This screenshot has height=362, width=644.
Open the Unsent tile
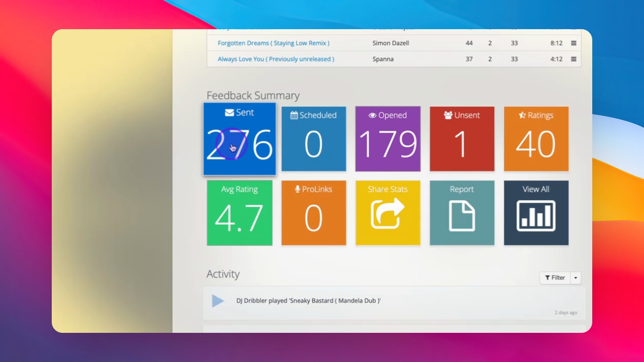462,139
